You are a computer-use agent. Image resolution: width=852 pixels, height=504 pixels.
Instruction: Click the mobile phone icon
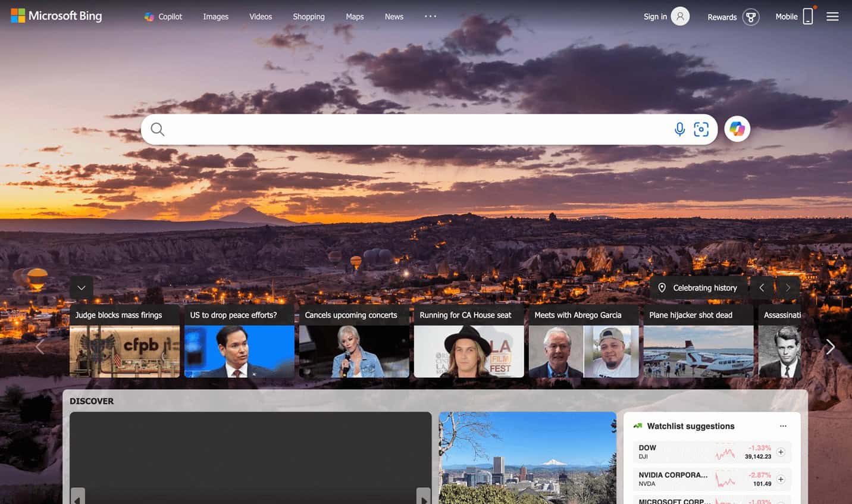(x=807, y=16)
